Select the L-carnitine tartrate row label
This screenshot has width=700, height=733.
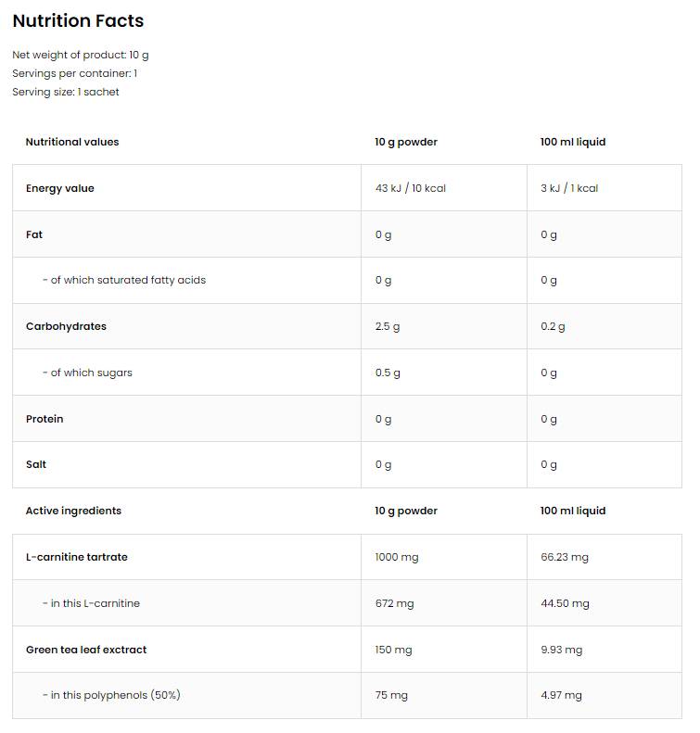click(x=77, y=557)
